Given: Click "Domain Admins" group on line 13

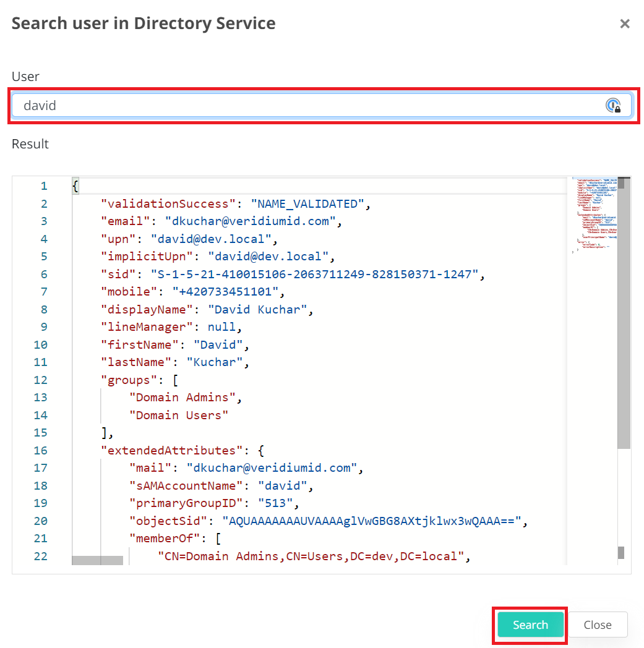Looking at the screenshot, I should (x=182, y=397).
